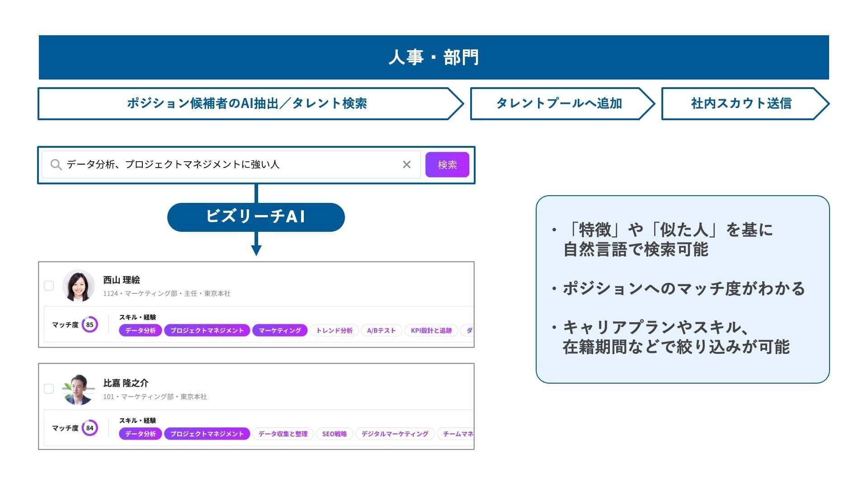Screen dimensions: 868x488
Task: Select the データ分析 skill tag on 西山's card
Action: click(140, 330)
